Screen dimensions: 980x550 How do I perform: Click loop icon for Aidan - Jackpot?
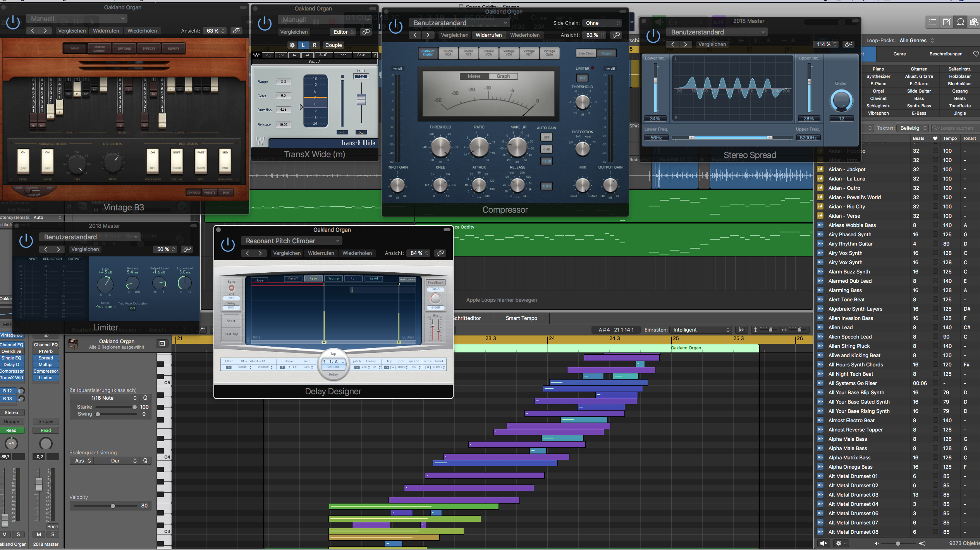[820, 169]
